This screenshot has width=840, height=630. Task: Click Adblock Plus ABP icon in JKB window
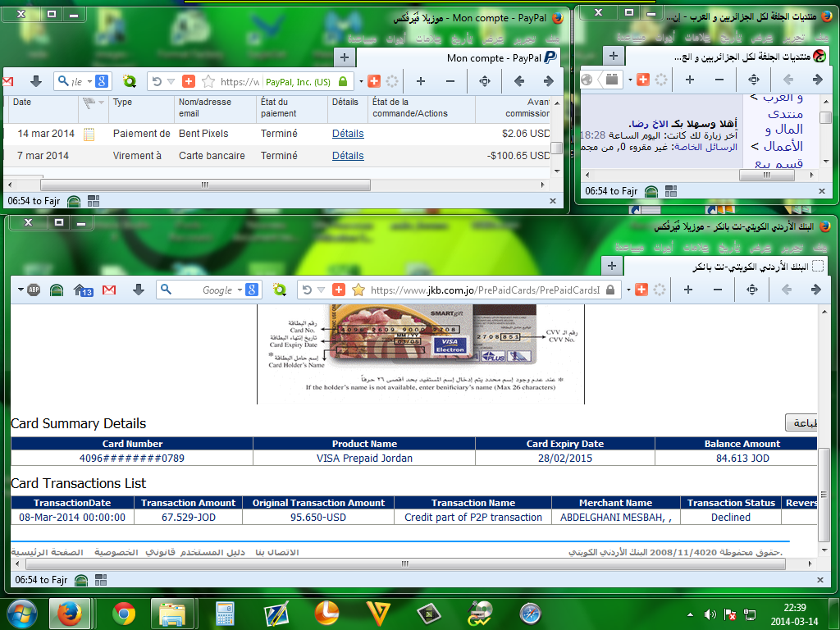[34, 290]
